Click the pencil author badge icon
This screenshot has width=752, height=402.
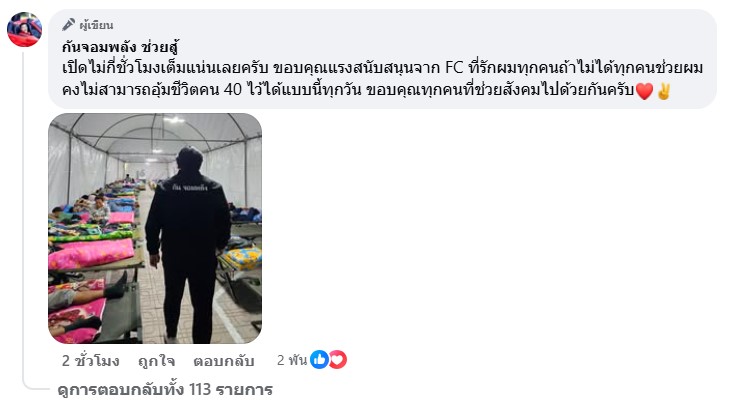(x=69, y=24)
